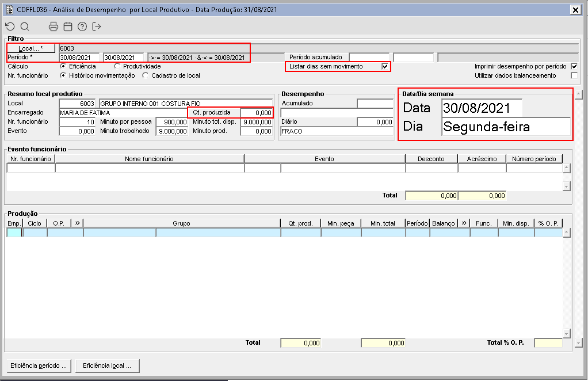
Task: Click GRUPO INTERNO 001 COSTURA FIO field
Action: [186, 103]
